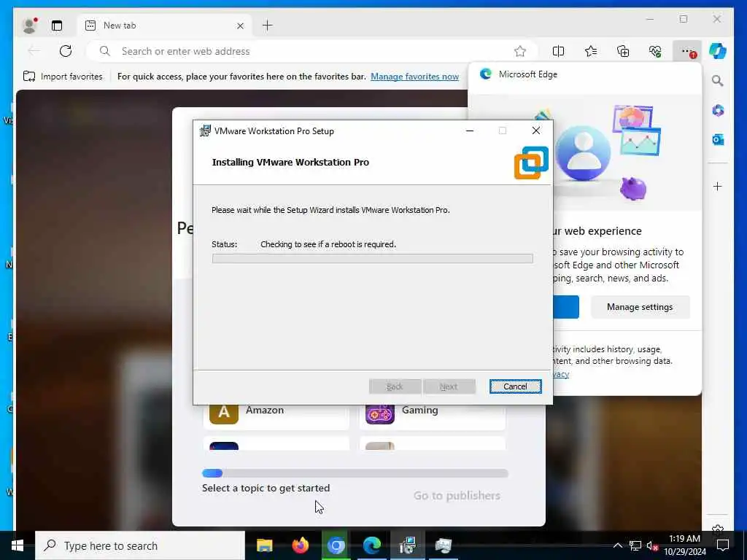Open a new tab with plus button

pos(267,26)
